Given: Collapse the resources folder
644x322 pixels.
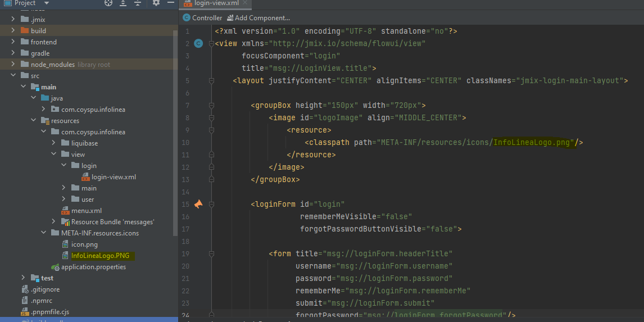Looking at the screenshot, I should click(33, 121).
